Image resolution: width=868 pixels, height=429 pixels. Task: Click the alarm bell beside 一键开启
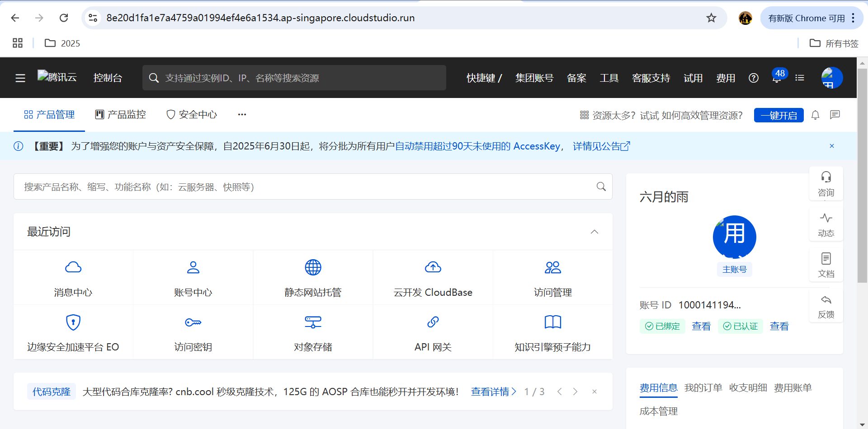coord(815,115)
